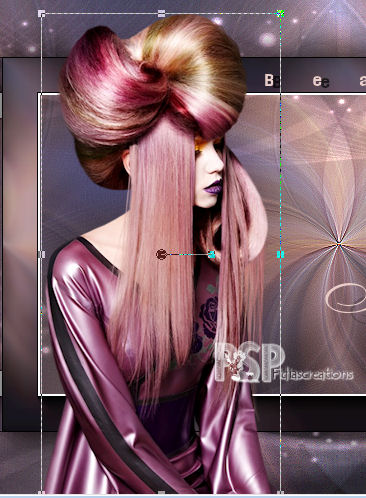The width and height of the screenshot is (366, 498).
Task: Click the PSP watermark logo
Action: coord(250,363)
